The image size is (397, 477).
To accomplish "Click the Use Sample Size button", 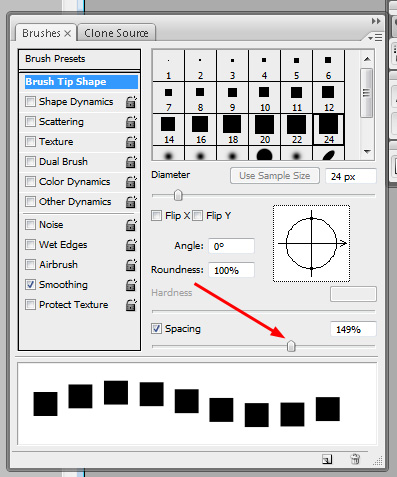I will (x=275, y=176).
